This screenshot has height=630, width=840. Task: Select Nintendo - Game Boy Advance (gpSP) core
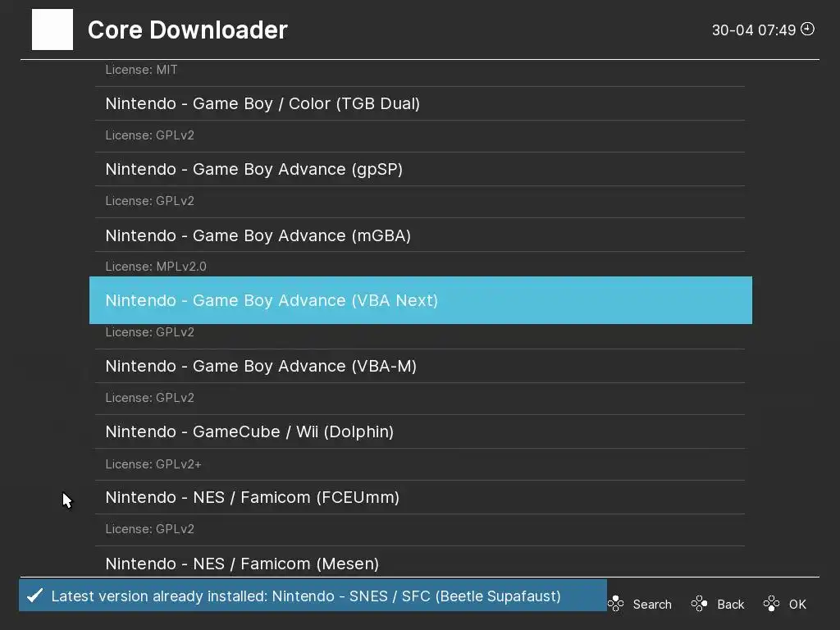coord(420,169)
